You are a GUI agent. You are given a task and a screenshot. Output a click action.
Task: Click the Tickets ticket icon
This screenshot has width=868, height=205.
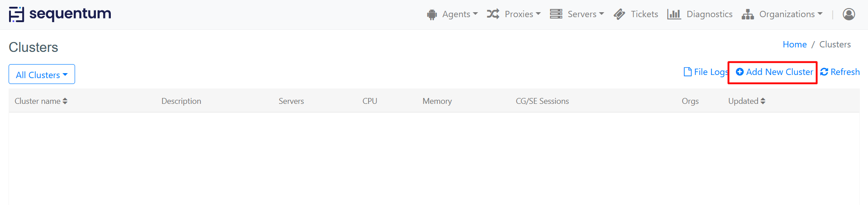619,14
